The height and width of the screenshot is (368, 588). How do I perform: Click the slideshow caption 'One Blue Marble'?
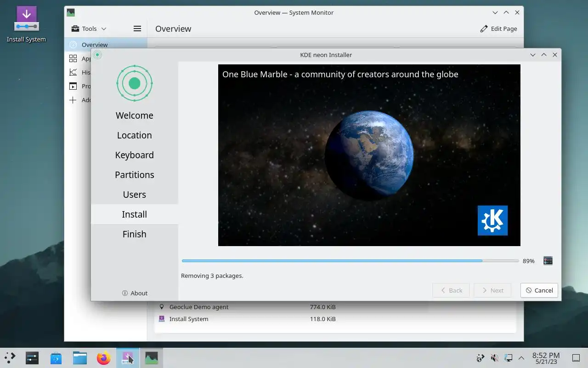coord(340,74)
